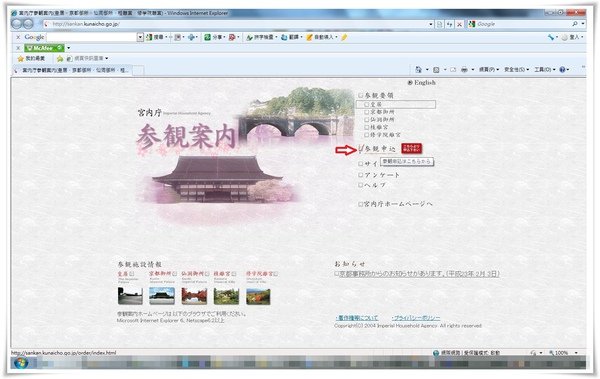
Task: Click the Google toolbar search field
Action: pos(91,37)
